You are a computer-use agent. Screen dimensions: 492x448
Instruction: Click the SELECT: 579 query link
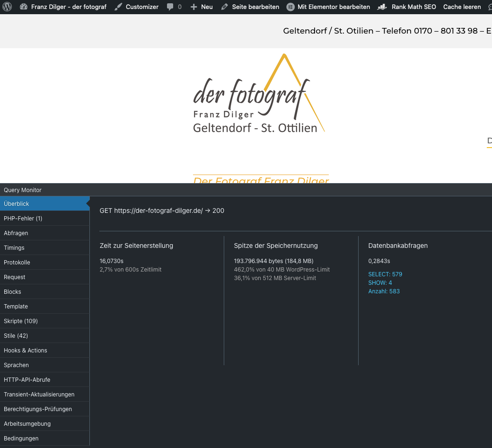tap(385, 274)
